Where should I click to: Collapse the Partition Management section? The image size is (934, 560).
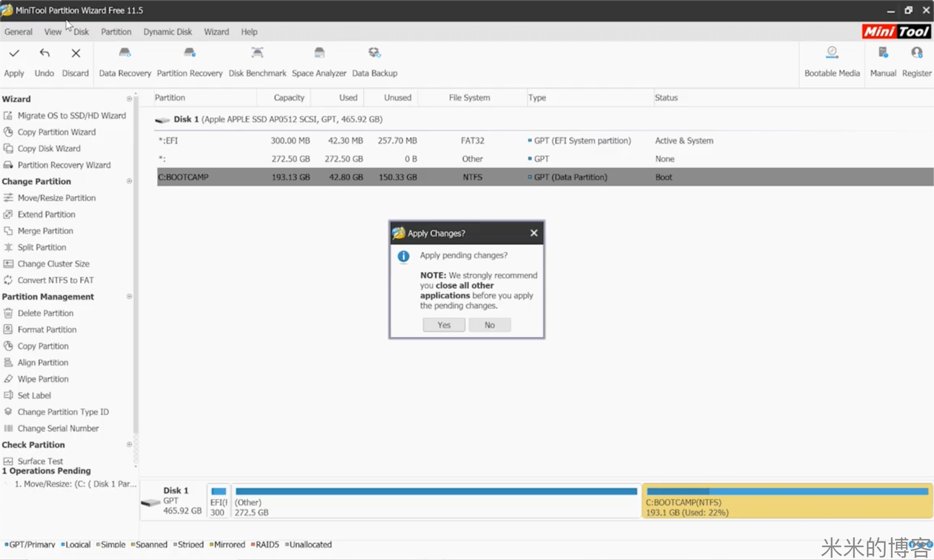(129, 297)
